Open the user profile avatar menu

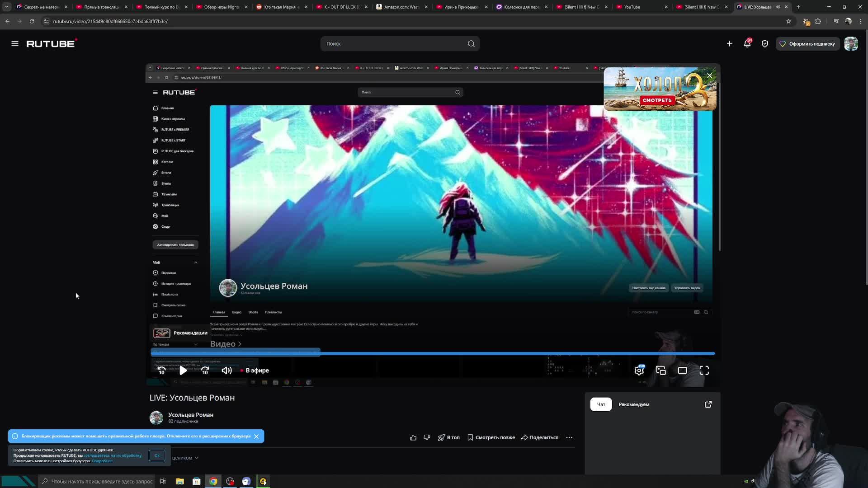click(x=851, y=44)
